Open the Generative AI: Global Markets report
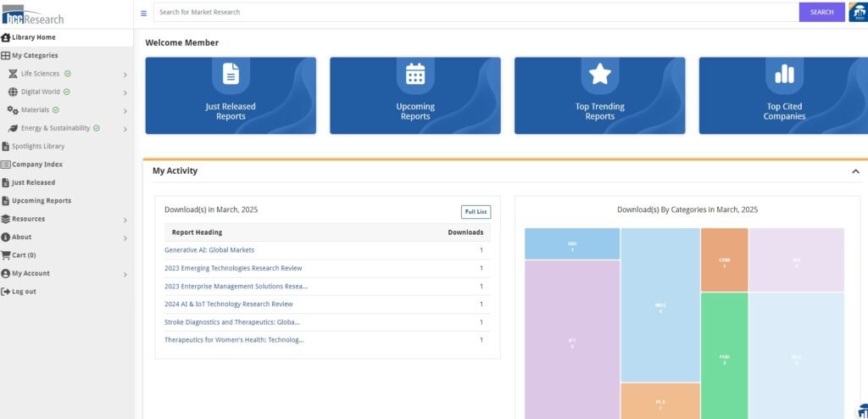Screen dimensions: 868x419 [x=209, y=250]
